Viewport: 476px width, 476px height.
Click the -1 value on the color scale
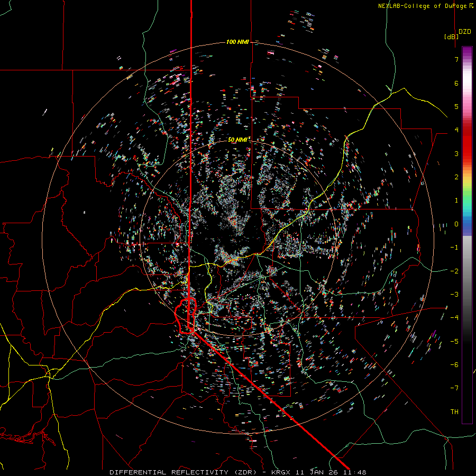click(454, 248)
